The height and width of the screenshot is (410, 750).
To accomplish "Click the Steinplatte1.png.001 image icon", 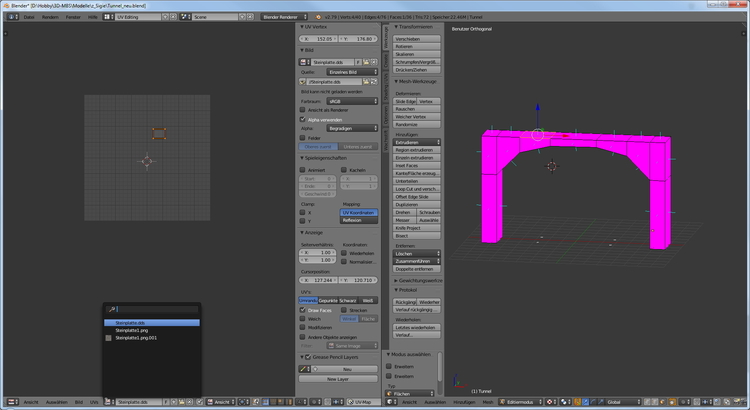I will pos(109,338).
